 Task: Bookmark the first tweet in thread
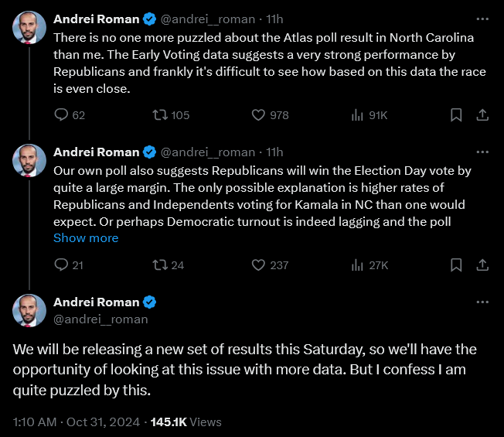coord(456,115)
